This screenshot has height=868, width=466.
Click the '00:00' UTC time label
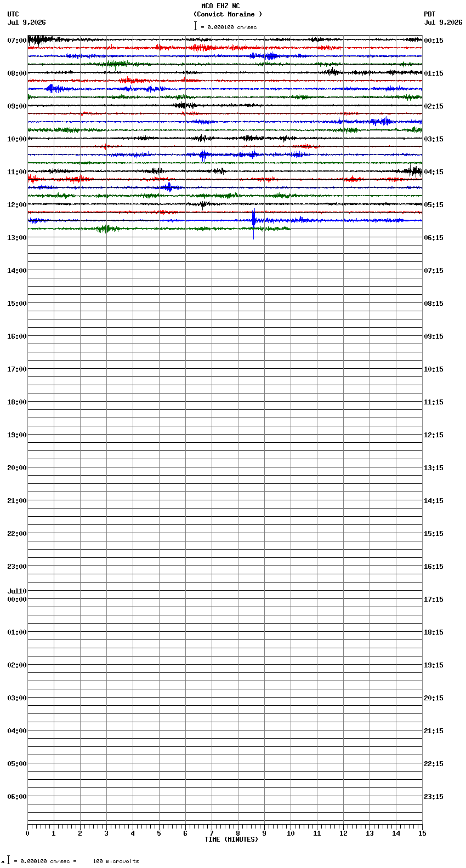click(x=17, y=599)
